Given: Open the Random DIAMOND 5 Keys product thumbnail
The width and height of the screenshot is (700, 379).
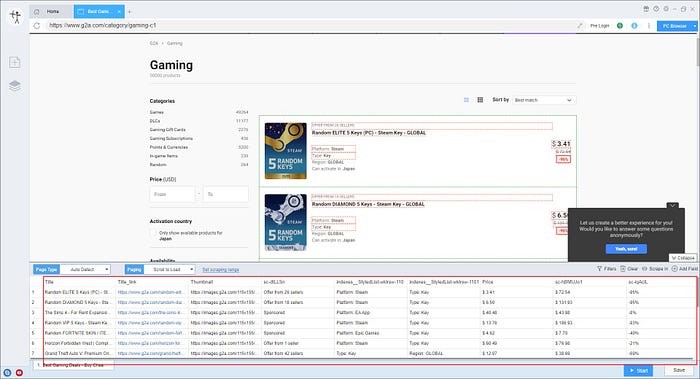Looking at the screenshot, I should coord(286,222).
